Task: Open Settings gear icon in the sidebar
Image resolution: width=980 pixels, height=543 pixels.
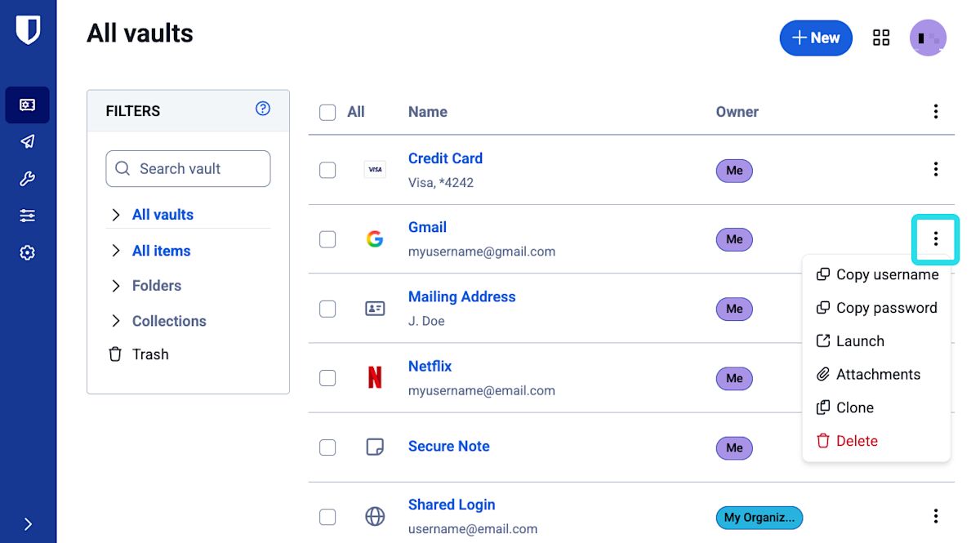Action: [28, 253]
